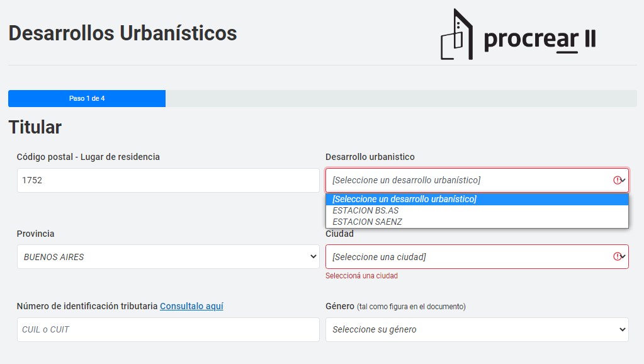
Task: Click the red warning icon in Desarrollo urbanistico field
Action: point(617,180)
